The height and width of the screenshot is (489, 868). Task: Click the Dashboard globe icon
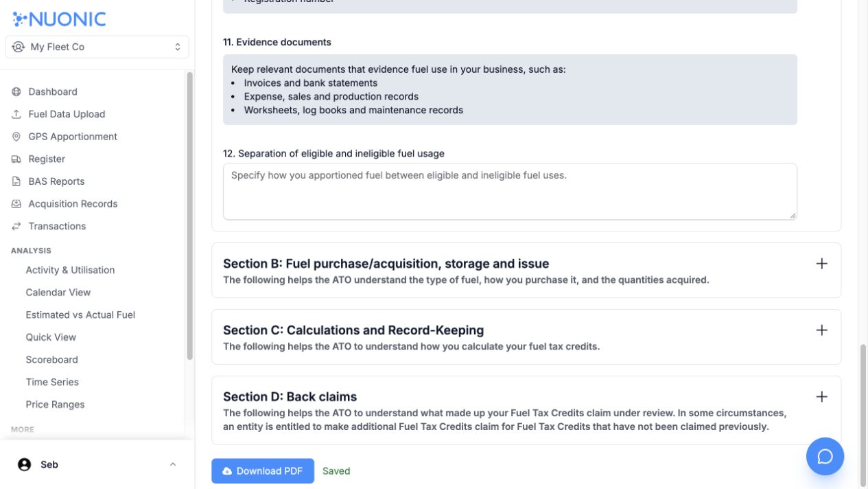[16, 91]
